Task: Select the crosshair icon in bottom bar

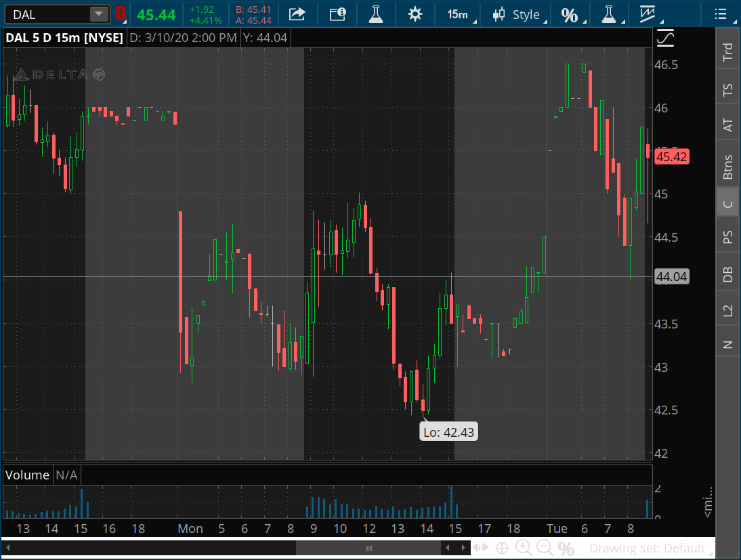Action: pyautogui.click(x=502, y=548)
